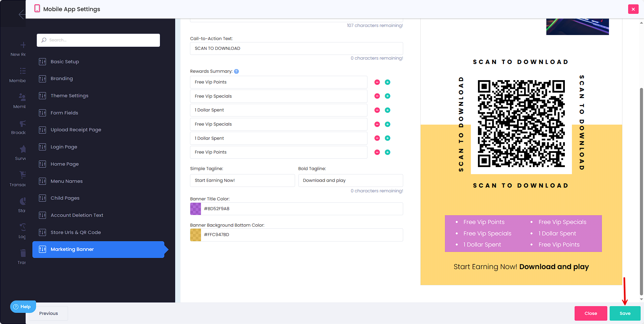Click the back arrow in left sidebar
The width and height of the screenshot is (644, 324).
tap(22, 14)
